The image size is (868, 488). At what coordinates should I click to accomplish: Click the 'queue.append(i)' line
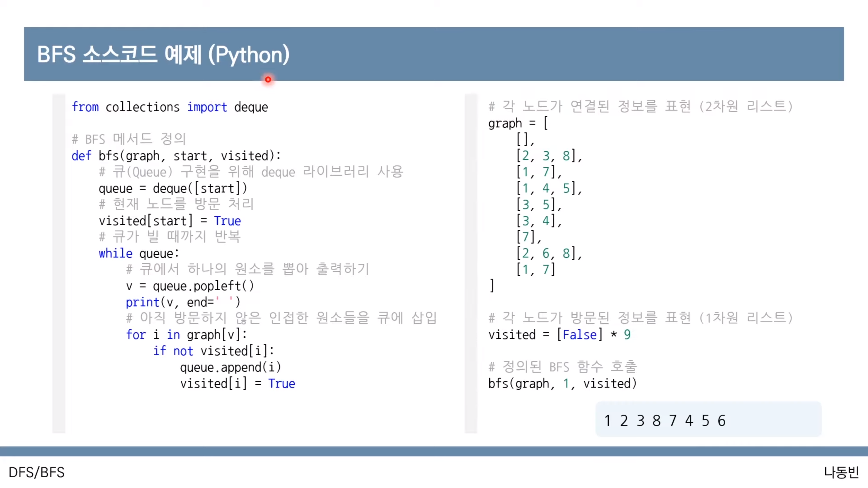tap(230, 367)
